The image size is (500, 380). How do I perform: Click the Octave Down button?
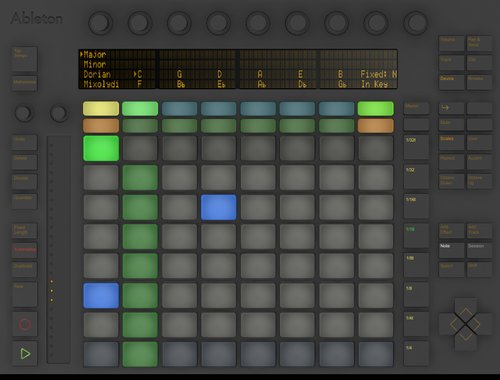point(451,182)
